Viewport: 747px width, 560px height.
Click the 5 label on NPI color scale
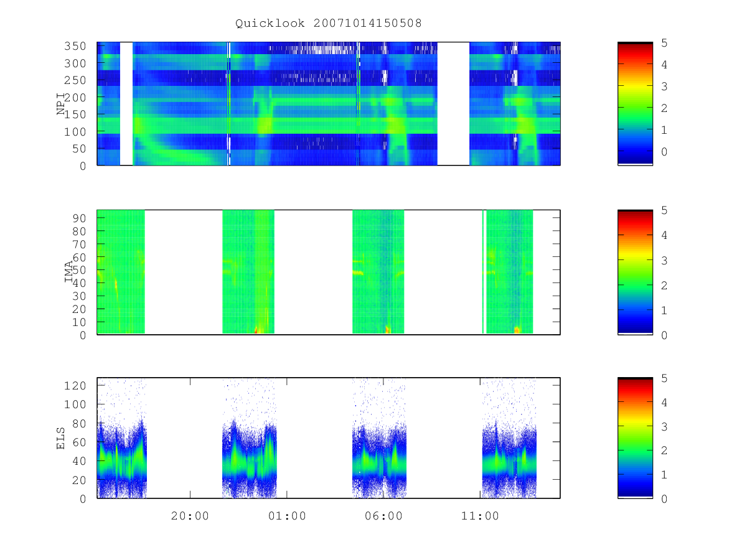[665, 43]
